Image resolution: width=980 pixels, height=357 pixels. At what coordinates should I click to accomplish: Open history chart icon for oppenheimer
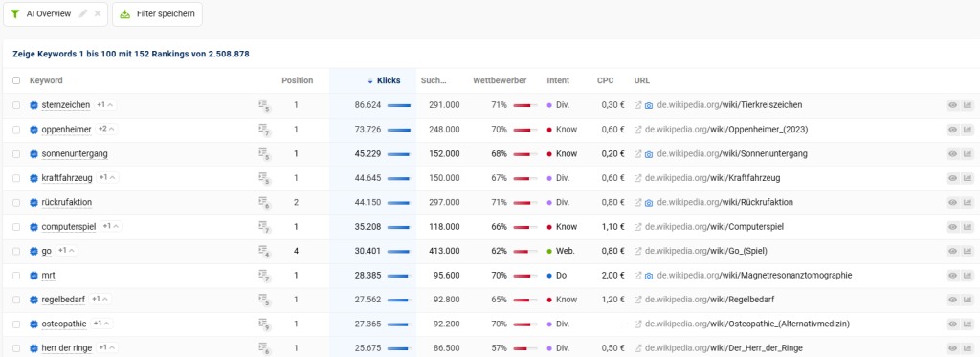coord(968,129)
